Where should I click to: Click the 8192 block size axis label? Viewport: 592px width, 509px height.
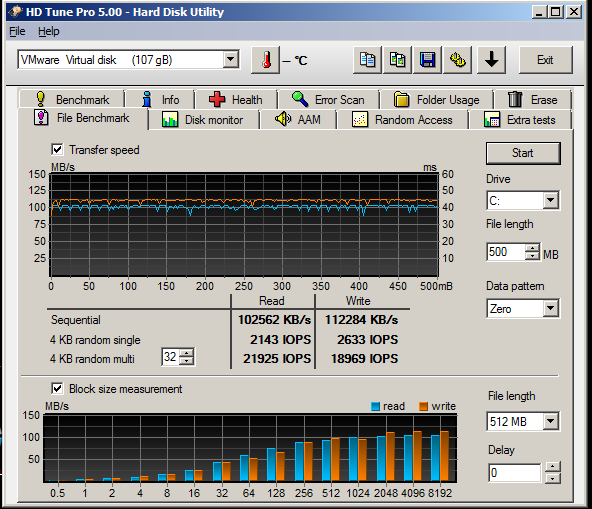click(x=440, y=493)
